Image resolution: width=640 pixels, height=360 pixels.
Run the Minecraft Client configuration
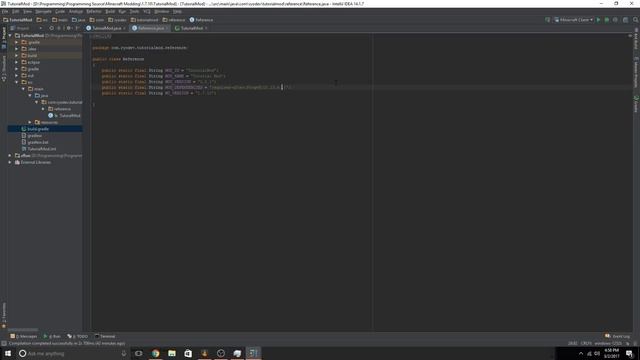pyautogui.click(x=598, y=20)
